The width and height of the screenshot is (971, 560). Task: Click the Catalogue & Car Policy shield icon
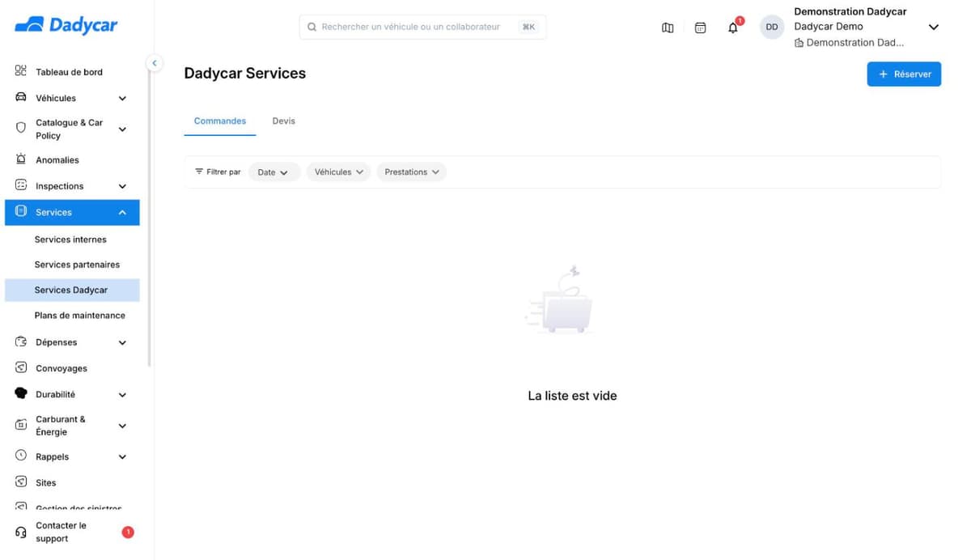[21, 128]
